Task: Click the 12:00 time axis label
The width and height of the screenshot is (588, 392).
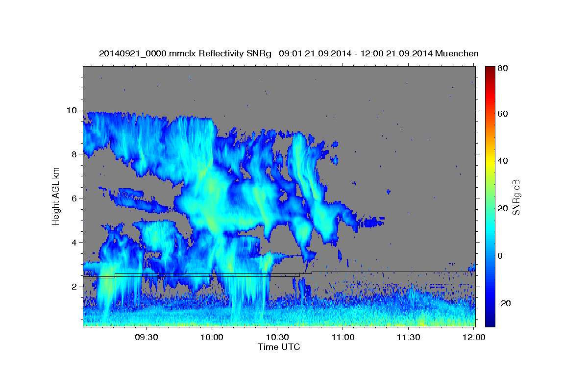Action: 474,338
